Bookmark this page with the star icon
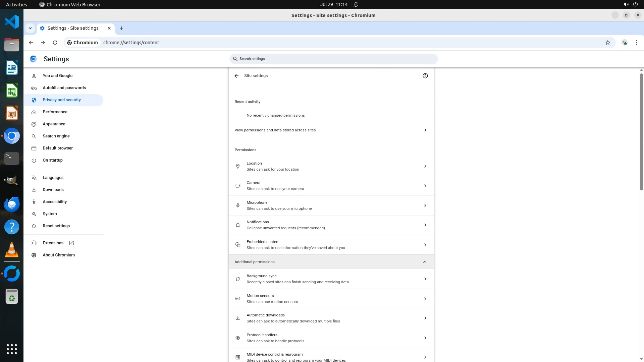 (x=607, y=43)
